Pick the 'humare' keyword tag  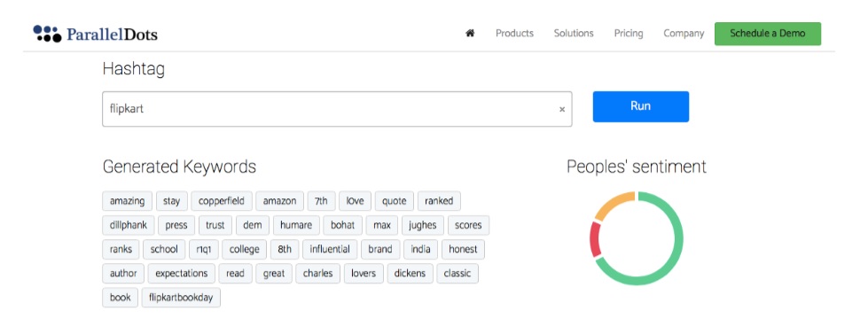point(296,225)
